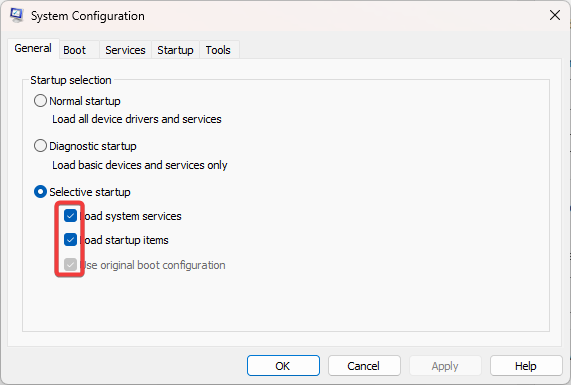
Task: Switch to the General tab
Action: point(33,48)
